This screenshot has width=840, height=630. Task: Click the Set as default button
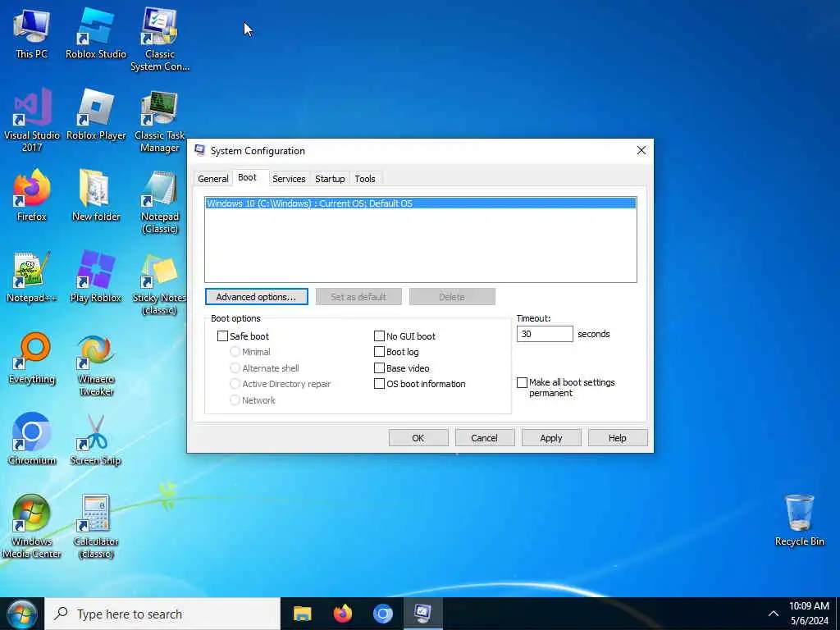click(x=358, y=297)
